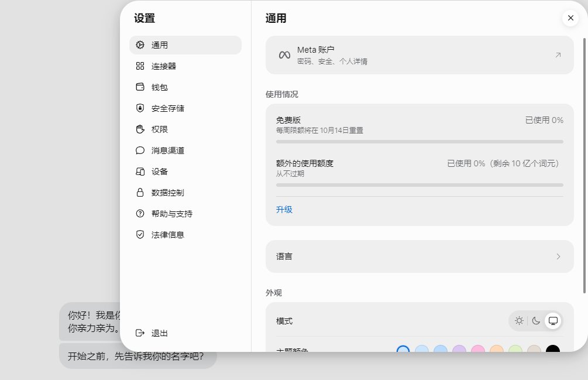Screen dimensions: 588x380
Task: Click the 额外的使用额度 progress bar
Action: [x=419, y=185]
